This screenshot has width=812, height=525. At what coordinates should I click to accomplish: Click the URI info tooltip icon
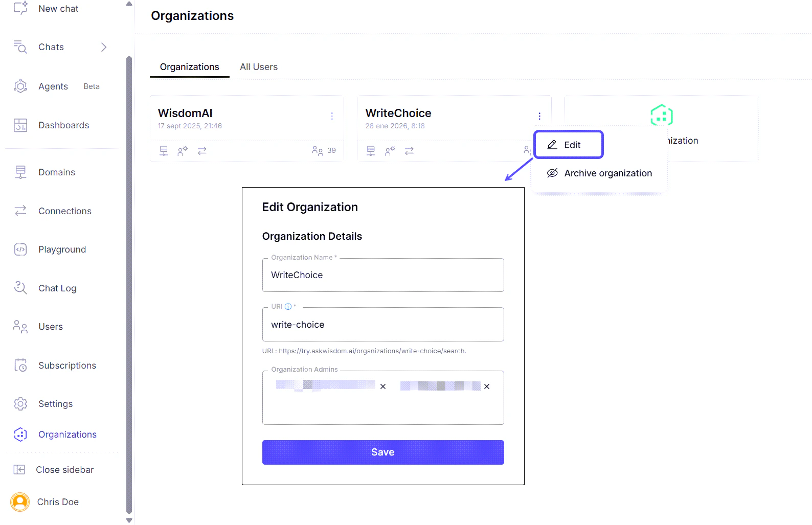288,306
